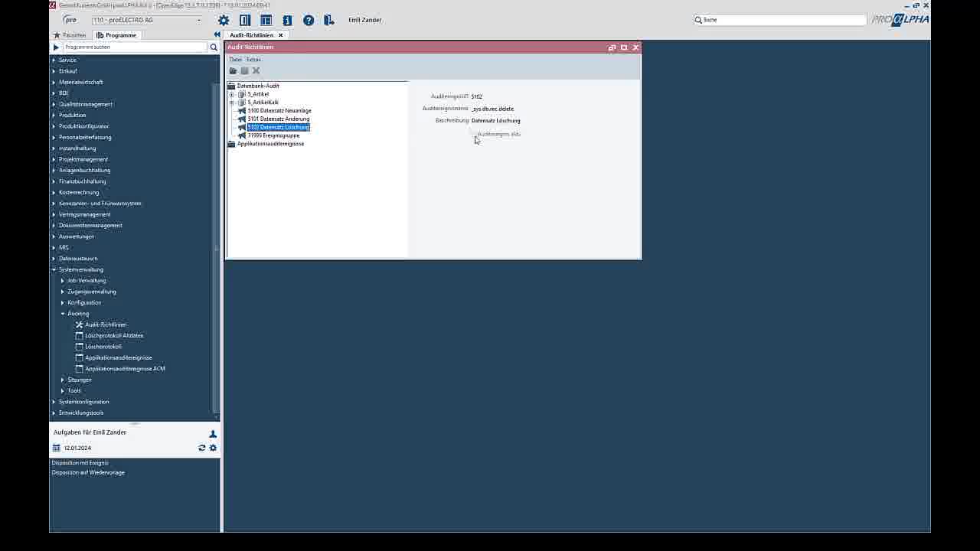Select 5100 Datensatz Neuanlage event
Screen dimensions: 980x551
point(279,111)
